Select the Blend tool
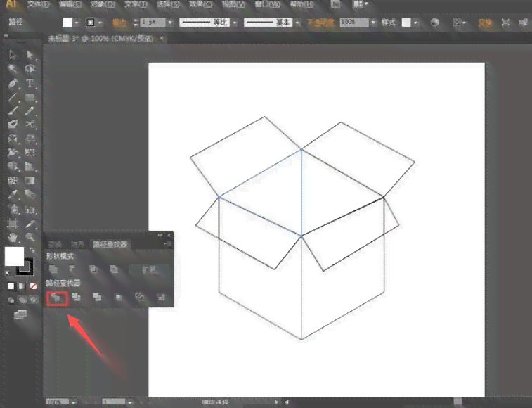The image size is (532, 408). (x=30, y=194)
